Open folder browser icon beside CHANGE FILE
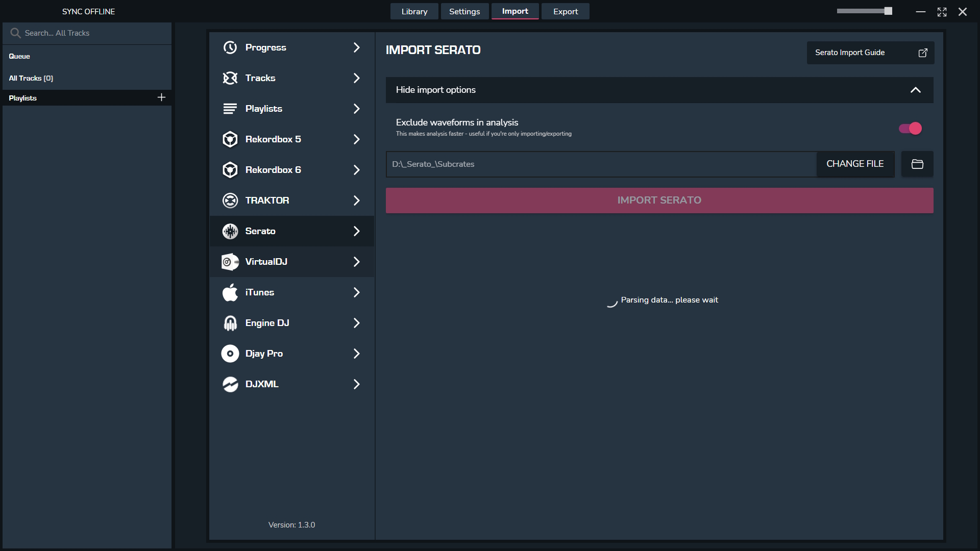The image size is (980, 551). pos(917,164)
